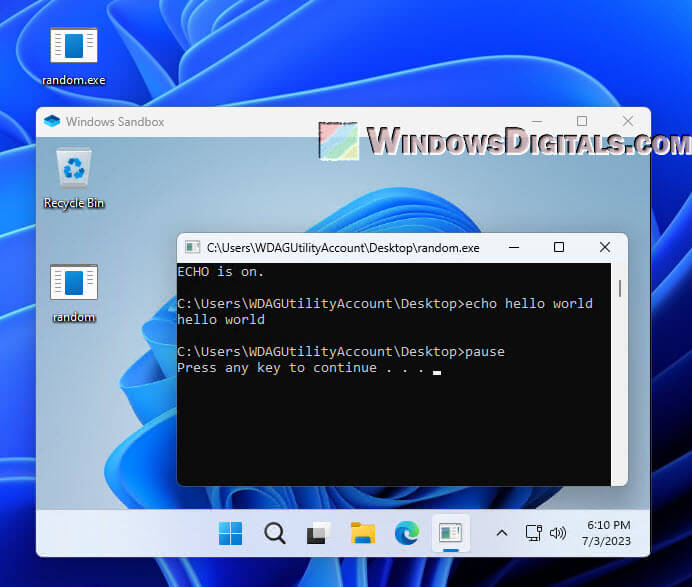
Task: Click the 'Press any key to continue' line
Action: pyautogui.click(x=301, y=368)
